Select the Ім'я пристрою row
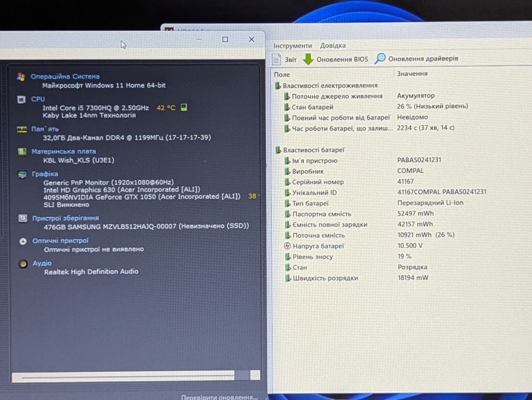Image resolution: width=532 pixels, height=400 pixels. point(363,160)
